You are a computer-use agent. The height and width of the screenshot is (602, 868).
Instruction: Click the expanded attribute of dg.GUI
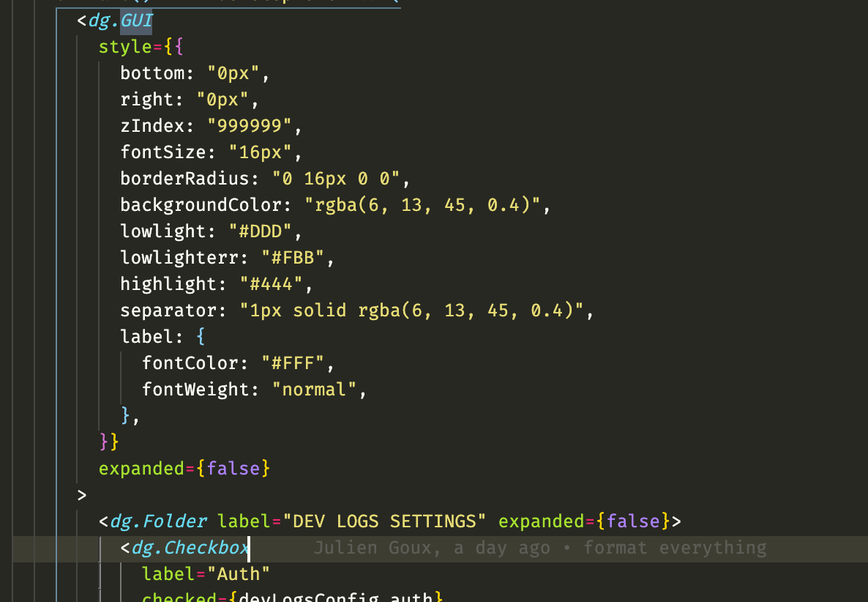pos(141,469)
